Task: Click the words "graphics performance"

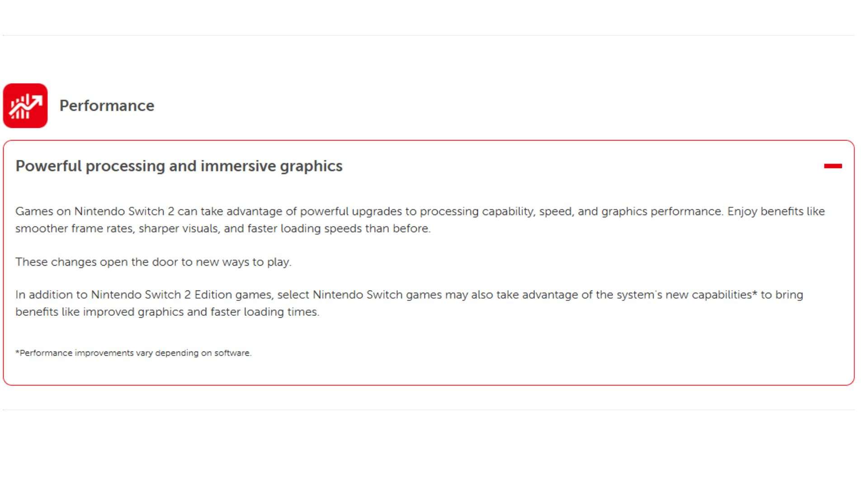Action: pos(661,211)
